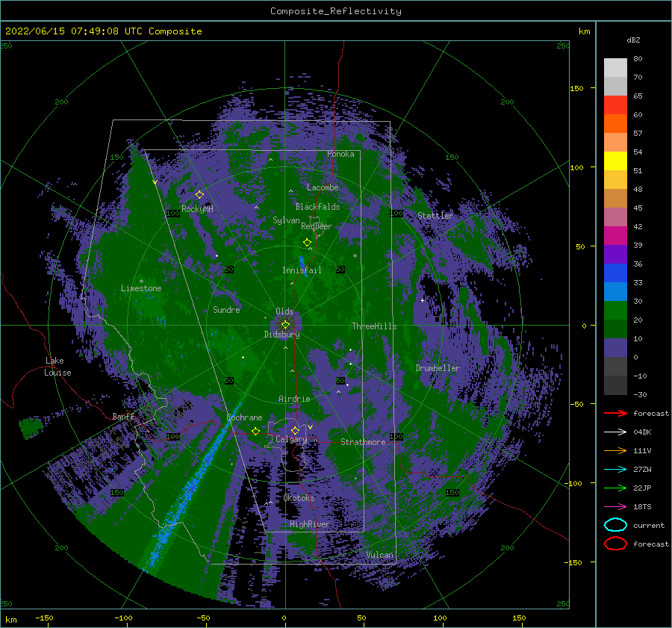Click the -150 x-axis tick label
This screenshot has width=672, height=628.
point(44,618)
